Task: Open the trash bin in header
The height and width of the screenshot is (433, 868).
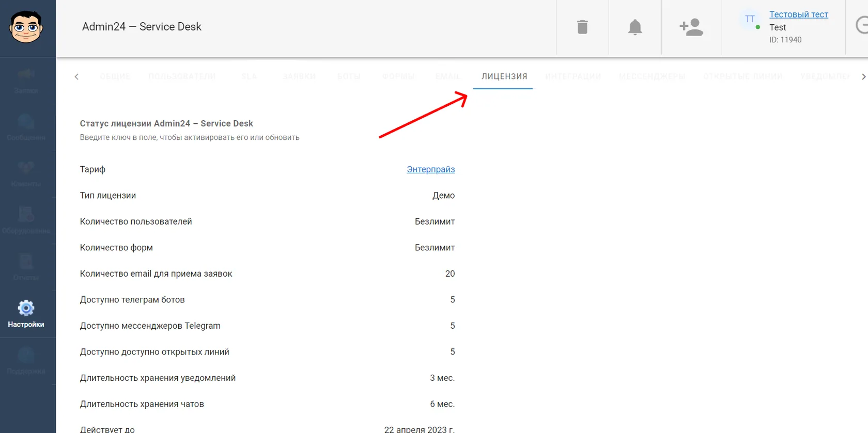Action: (582, 27)
